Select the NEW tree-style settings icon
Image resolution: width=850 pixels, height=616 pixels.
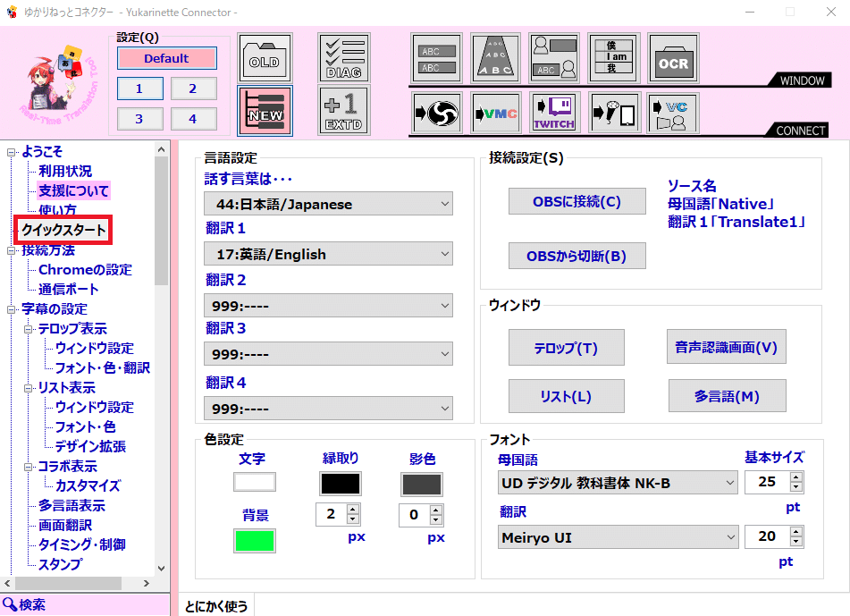point(264,112)
